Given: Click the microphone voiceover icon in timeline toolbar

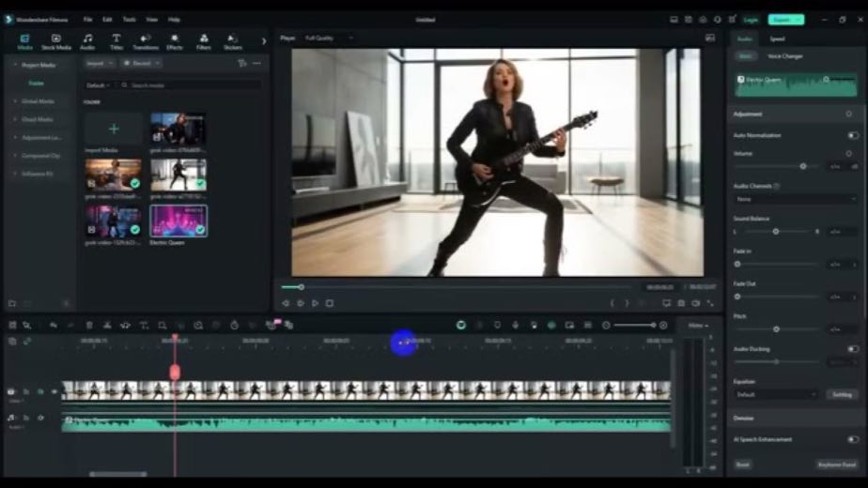Looking at the screenshot, I should pos(516,326).
